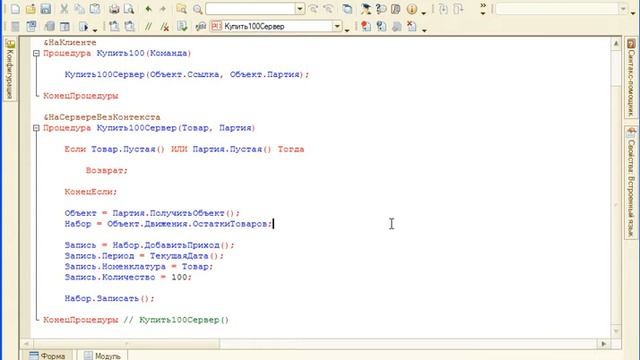
Task: Paste from clipboard using toolbar icon
Action: pos(95,9)
